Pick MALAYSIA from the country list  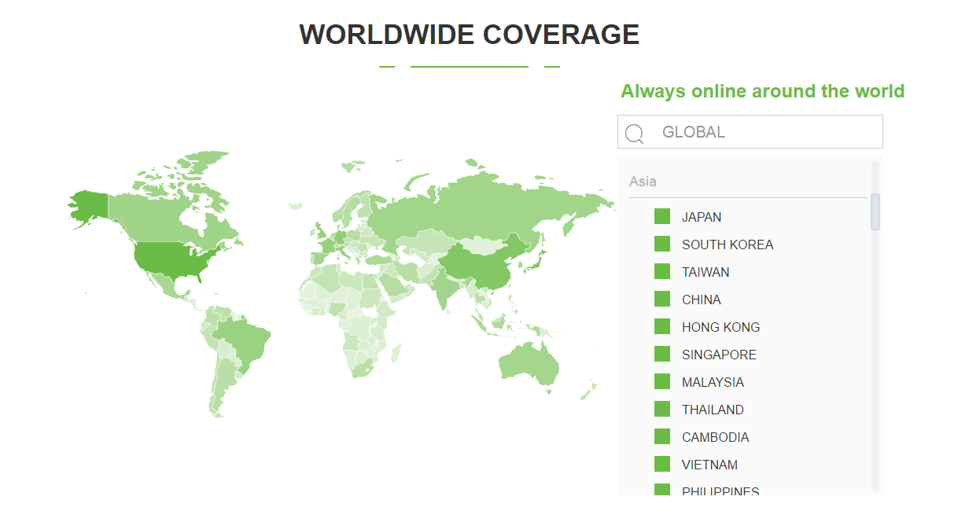pyautogui.click(x=713, y=382)
